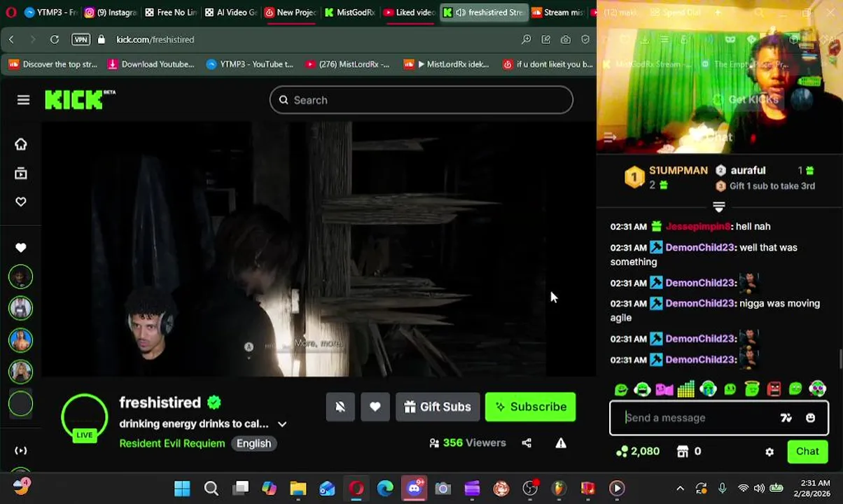Open File Explorer from the taskbar

(298, 489)
